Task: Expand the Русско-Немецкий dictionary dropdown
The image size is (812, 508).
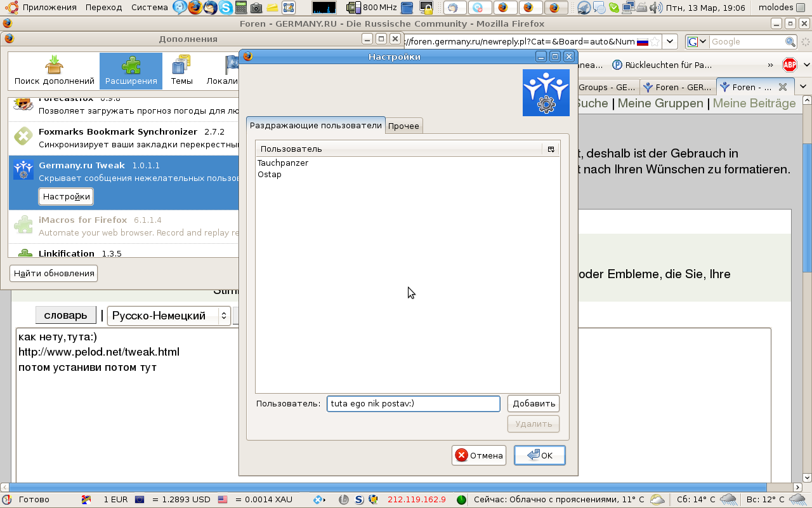Action: click(x=223, y=316)
